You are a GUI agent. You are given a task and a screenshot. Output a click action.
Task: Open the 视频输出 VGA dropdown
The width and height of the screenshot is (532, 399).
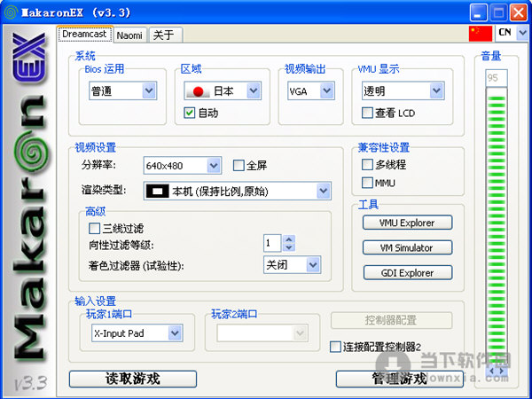pyautogui.click(x=311, y=90)
